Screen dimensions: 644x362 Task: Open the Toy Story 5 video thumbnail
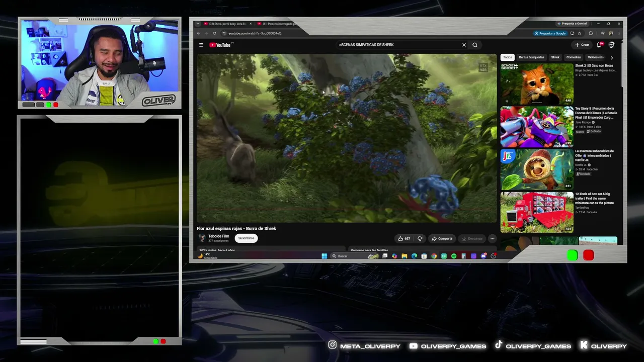pyautogui.click(x=536, y=127)
